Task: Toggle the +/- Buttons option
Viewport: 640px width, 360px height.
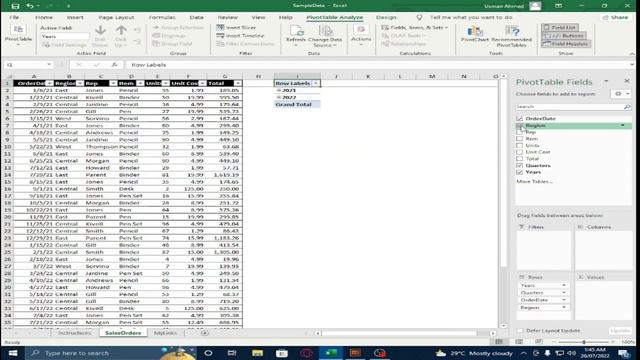Action: click(564, 36)
